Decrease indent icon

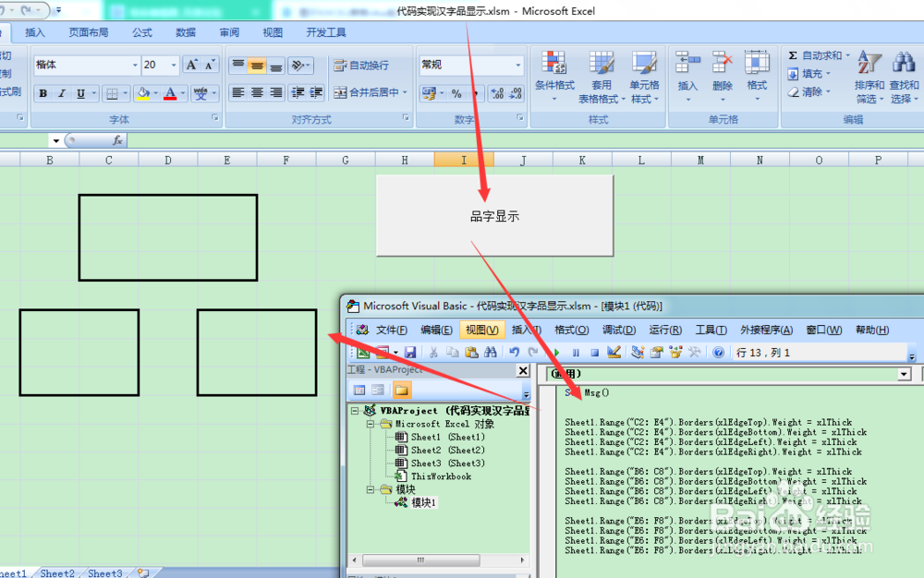point(298,92)
